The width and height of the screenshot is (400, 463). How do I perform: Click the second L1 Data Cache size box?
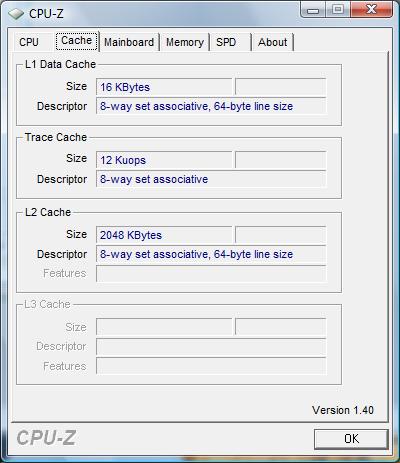coord(280,87)
